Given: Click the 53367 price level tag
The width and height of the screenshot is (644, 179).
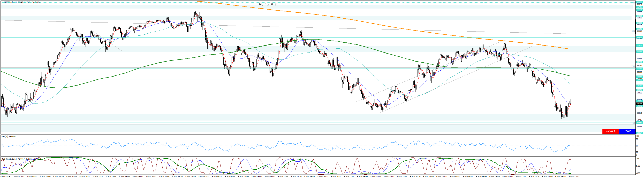Looking at the screenshot, I should 639,133.
